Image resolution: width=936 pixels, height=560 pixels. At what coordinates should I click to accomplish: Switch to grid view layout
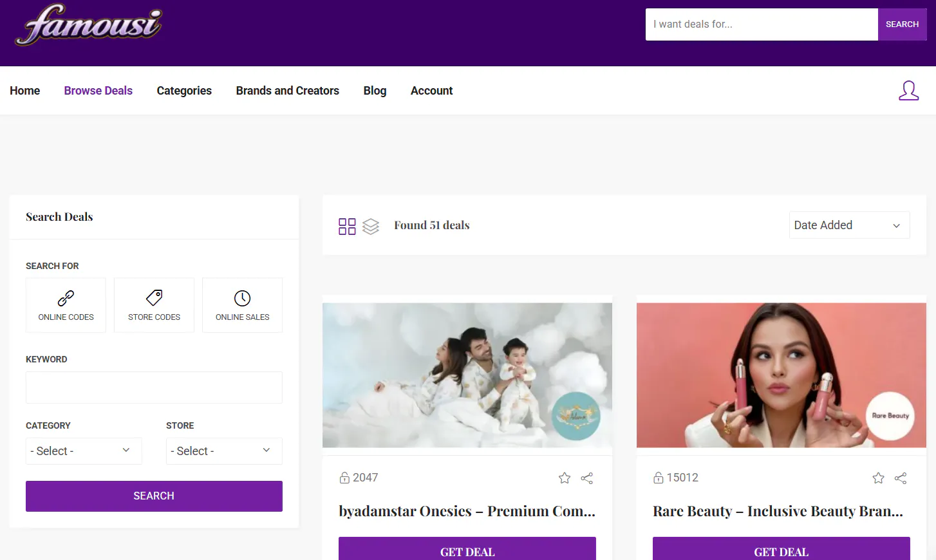(x=347, y=226)
